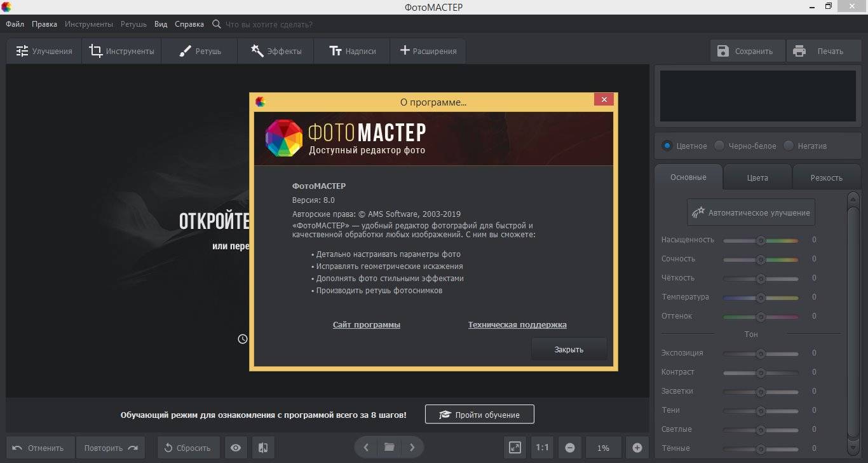Image resolution: width=868 pixels, height=463 pixels.
Task: Click the Насыщенность value 0
Action: coord(814,240)
